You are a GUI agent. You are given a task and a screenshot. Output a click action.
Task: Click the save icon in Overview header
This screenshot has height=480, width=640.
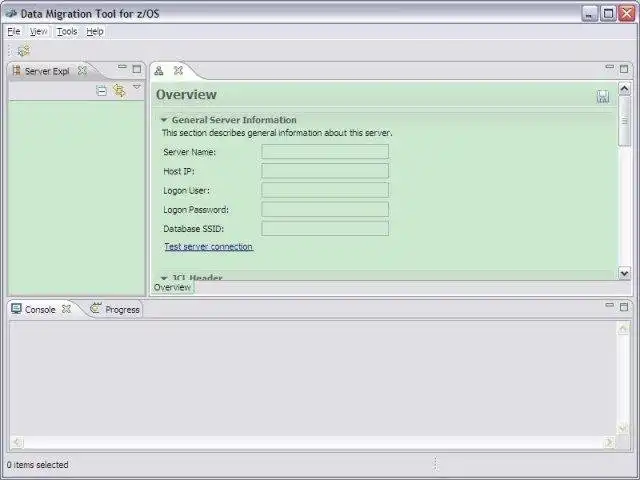(x=603, y=97)
